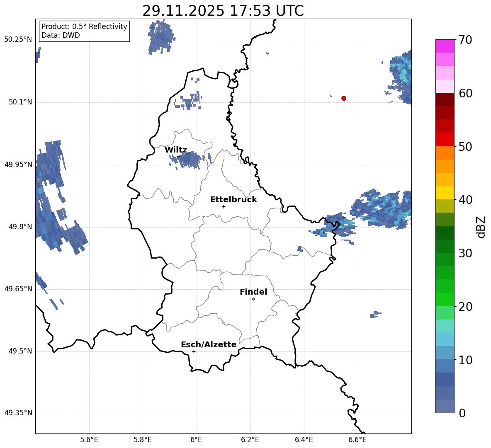The height and width of the screenshot is (448, 491).
Task: Click the 49.95°N latitude label
Action: pos(18,165)
